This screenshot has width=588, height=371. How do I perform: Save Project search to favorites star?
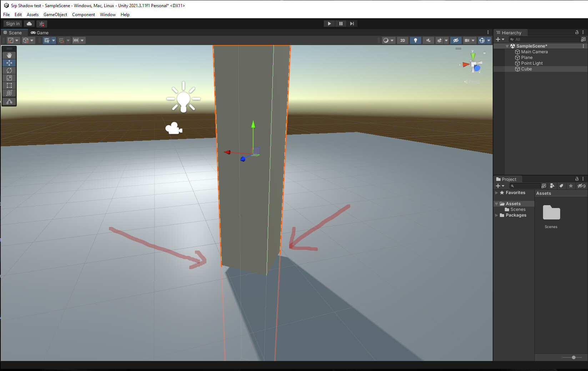571,186
